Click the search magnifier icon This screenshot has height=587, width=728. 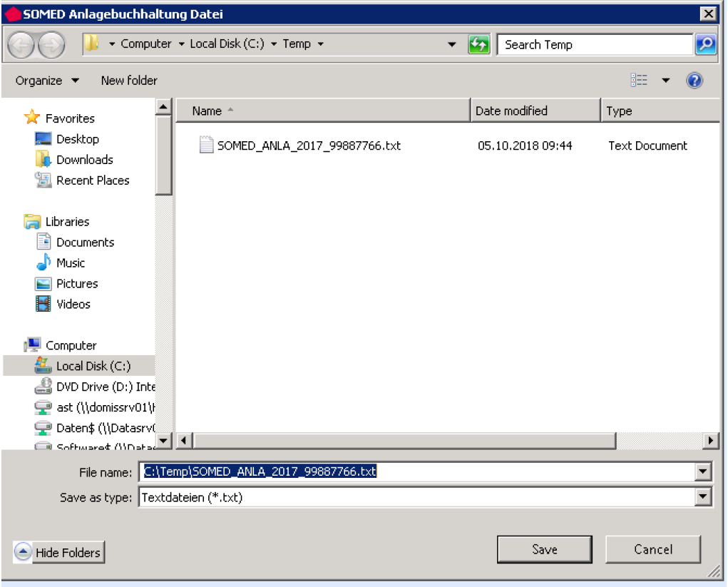705,45
